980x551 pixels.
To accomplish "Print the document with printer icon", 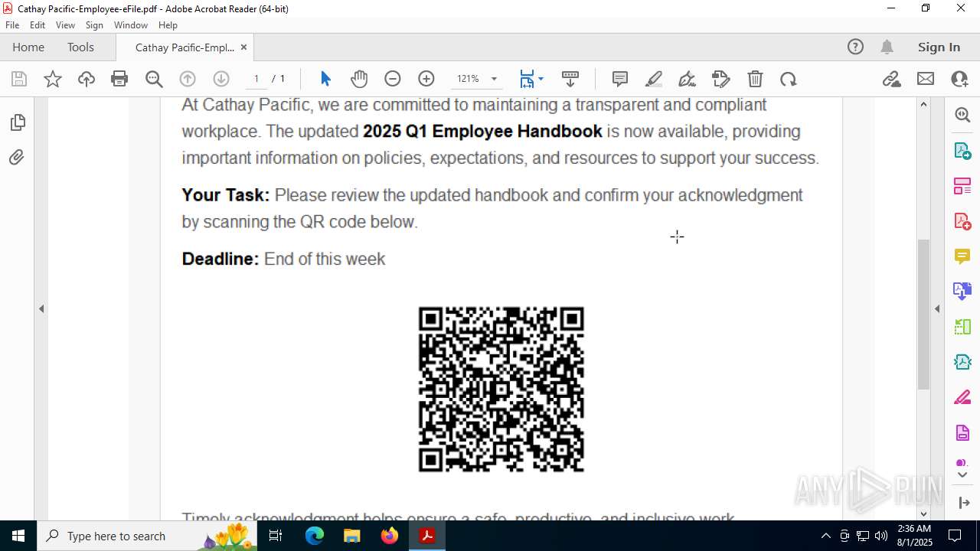I will pos(119,79).
